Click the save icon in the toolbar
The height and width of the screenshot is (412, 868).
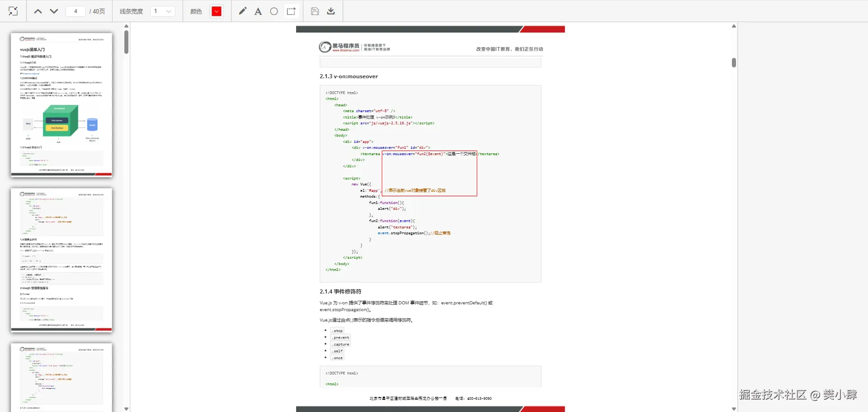tap(315, 11)
